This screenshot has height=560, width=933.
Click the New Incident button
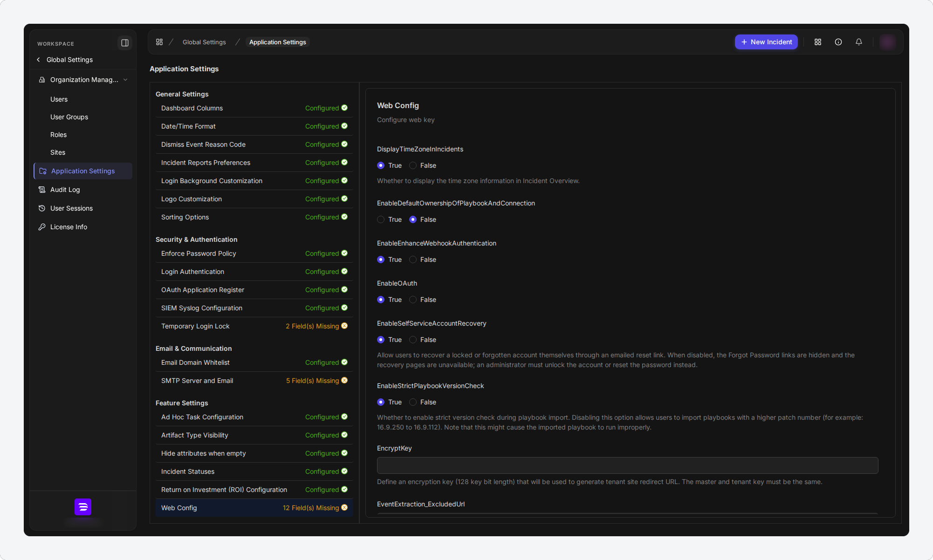point(766,42)
